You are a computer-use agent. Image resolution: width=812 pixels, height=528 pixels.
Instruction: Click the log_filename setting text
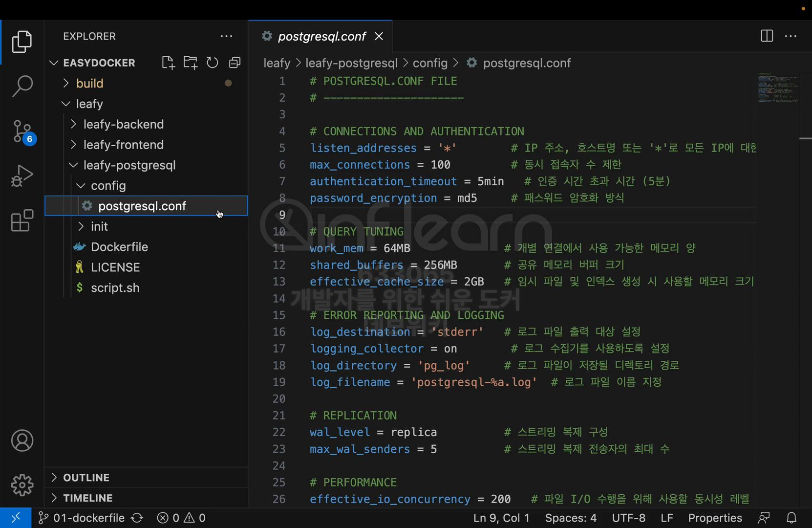(x=350, y=382)
